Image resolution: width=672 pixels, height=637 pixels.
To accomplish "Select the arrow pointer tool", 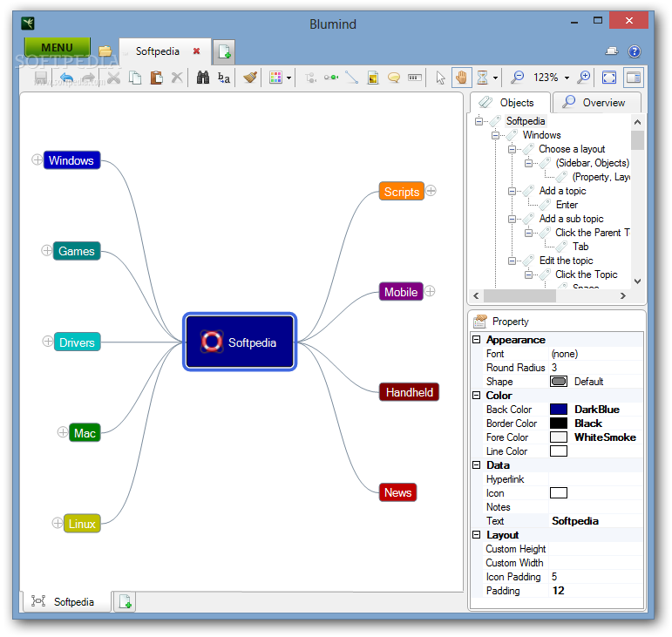I will [x=440, y=78].
